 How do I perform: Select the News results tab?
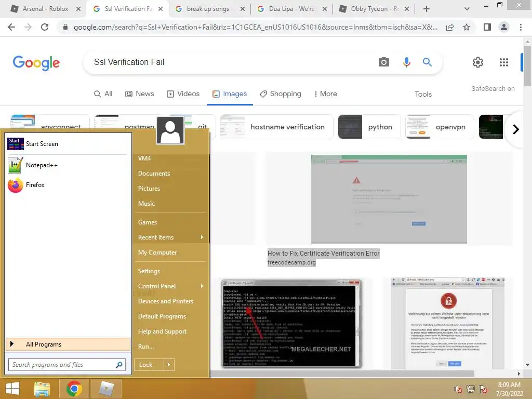139,94
